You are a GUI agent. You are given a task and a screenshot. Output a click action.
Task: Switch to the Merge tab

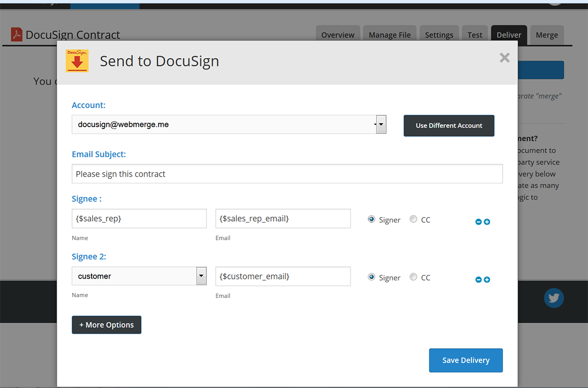click(x=547, y=35)
